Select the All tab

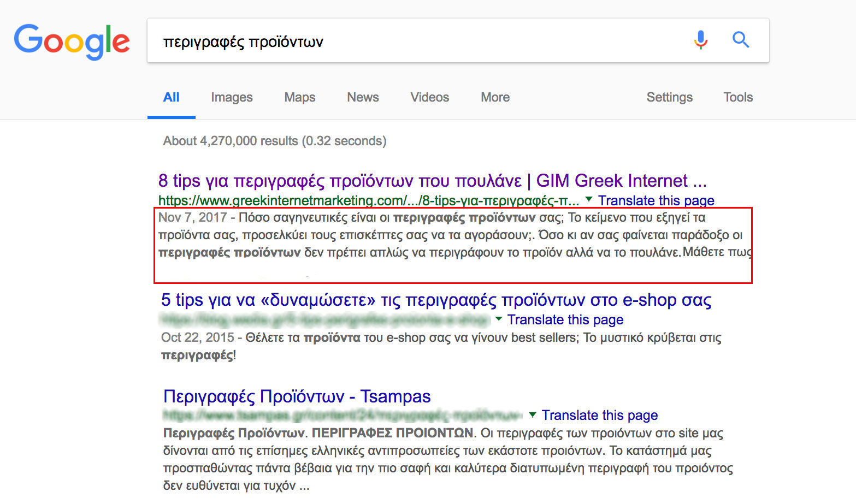[172, 97]
